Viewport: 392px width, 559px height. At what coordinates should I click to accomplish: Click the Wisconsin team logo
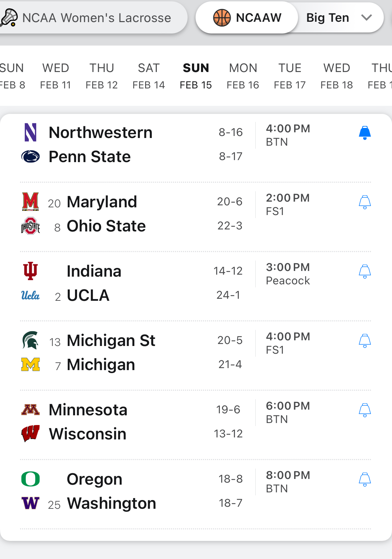[x=30, y=434]
